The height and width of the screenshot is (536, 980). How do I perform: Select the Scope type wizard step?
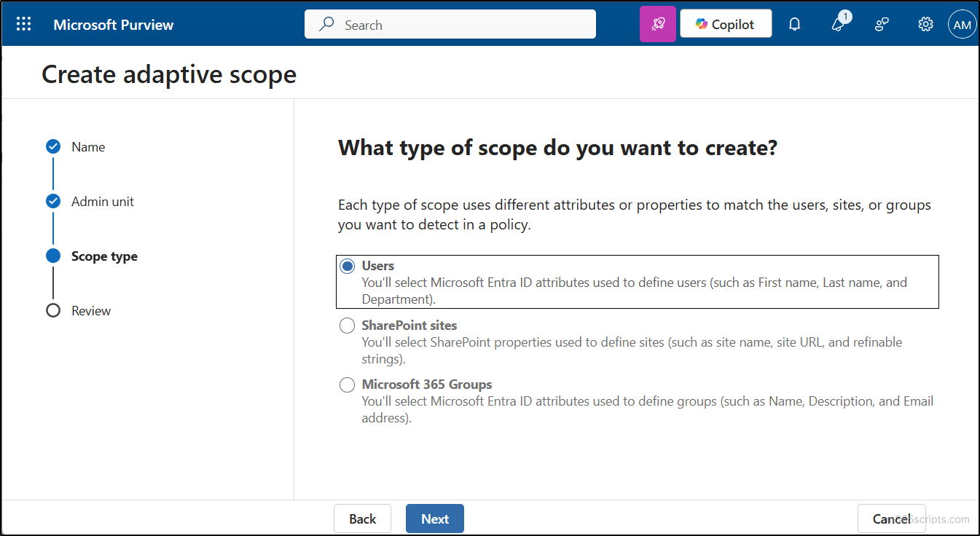pyautogui.click(x=104, y=256)
